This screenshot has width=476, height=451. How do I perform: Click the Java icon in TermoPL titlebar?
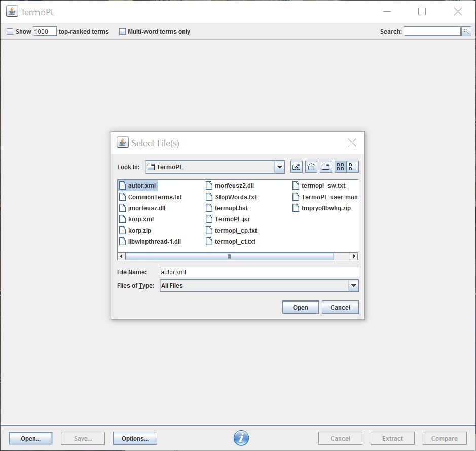pos(12,11)
